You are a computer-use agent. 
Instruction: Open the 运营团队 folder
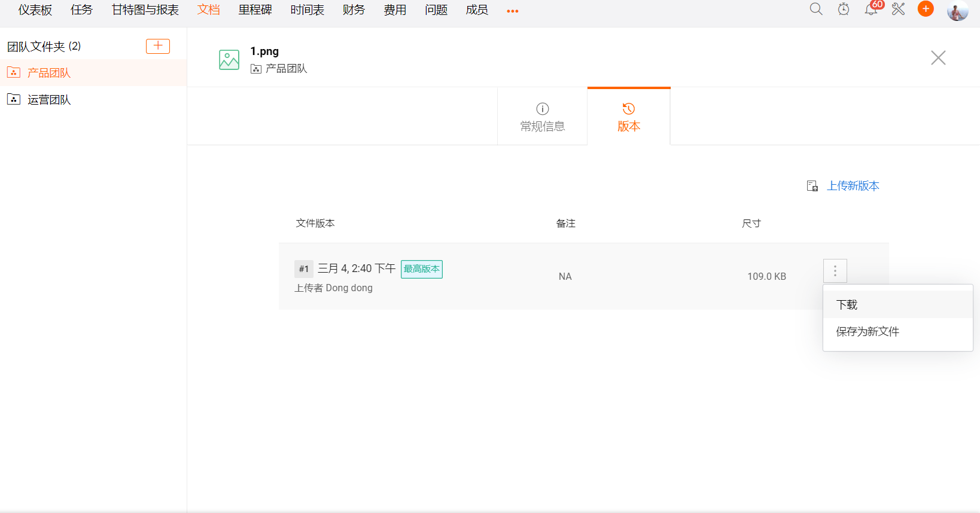tap(49, 100)
